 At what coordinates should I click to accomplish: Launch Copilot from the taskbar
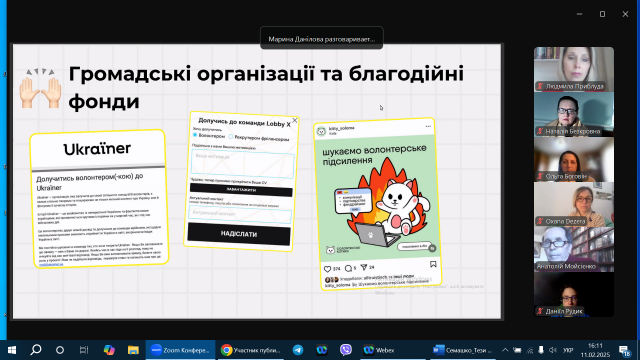click(x=109, y=350)
